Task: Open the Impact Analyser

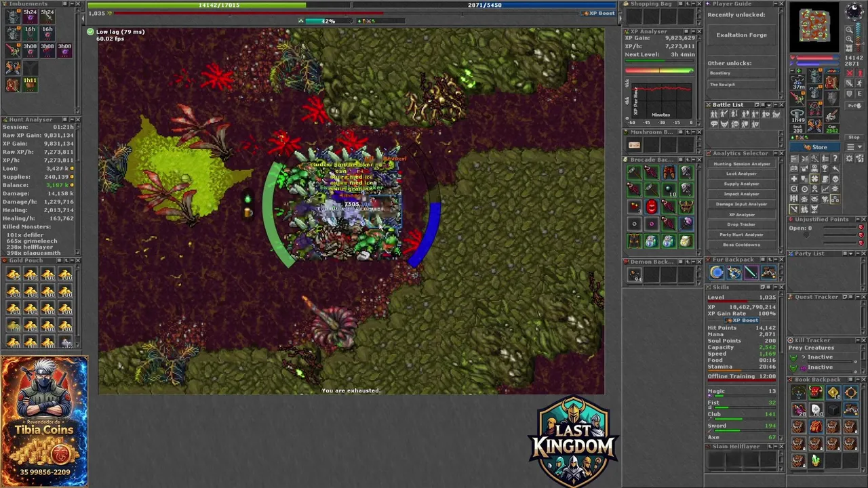Action: (x=742, y=194)
